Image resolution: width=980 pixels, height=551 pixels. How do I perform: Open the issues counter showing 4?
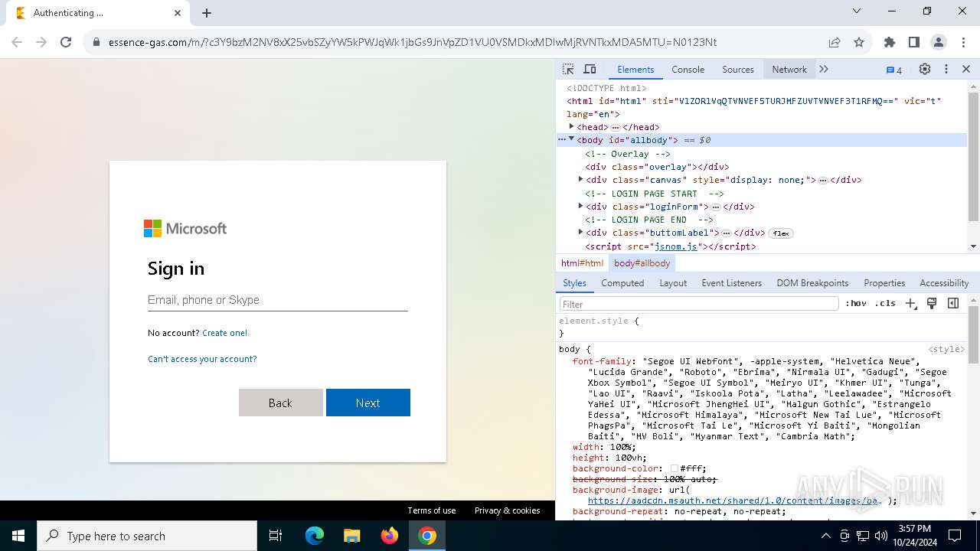[894, 70]
